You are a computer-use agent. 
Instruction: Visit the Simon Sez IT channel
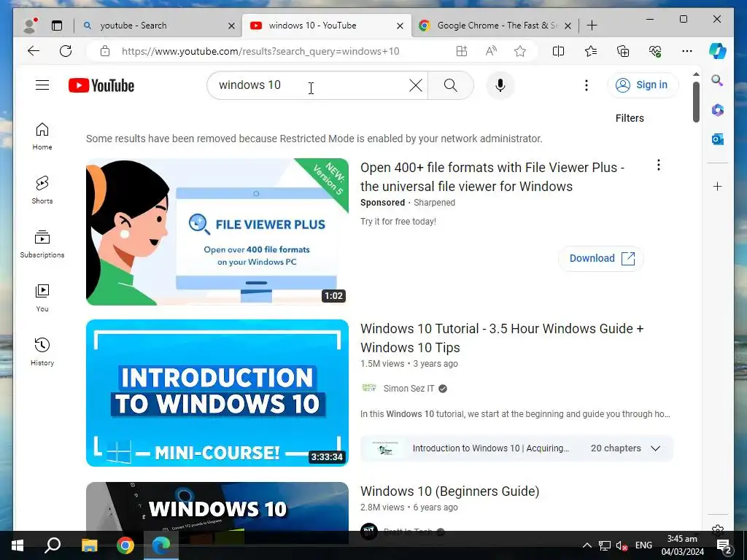[x=409, y=389]
